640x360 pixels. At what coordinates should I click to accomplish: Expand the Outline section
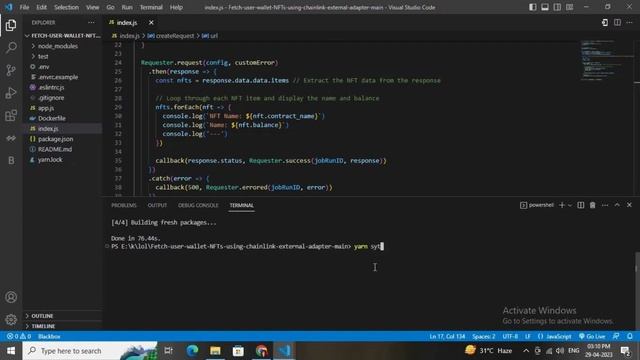(63, 316)
